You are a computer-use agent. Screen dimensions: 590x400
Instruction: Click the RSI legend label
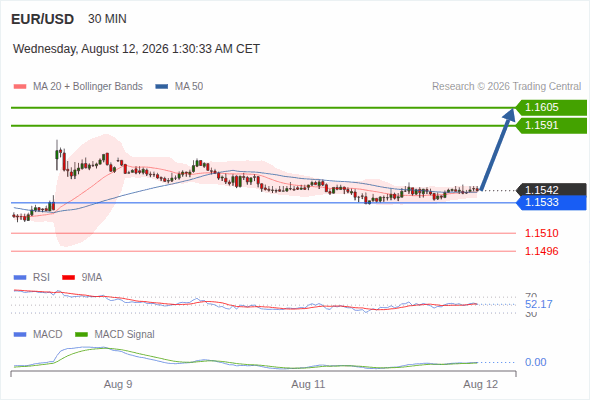[41, 278]
